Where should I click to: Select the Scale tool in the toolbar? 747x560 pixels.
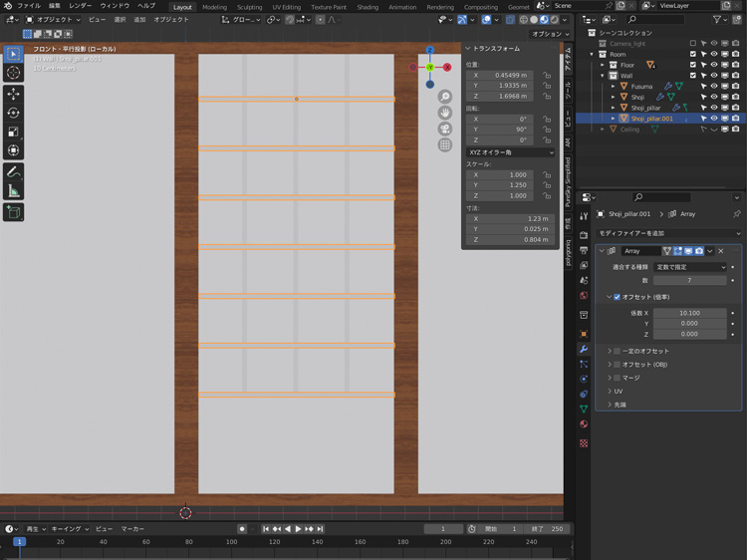[x=13, y=131]
